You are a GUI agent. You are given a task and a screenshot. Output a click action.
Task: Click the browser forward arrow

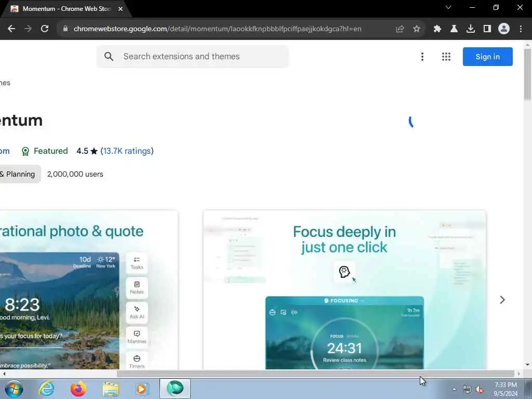pos(28,29)
